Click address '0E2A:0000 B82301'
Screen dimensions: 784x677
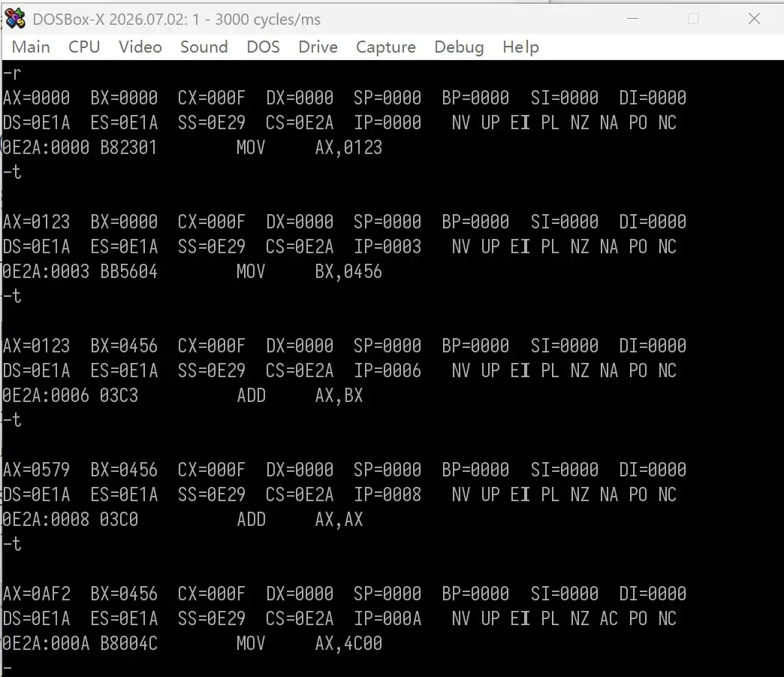(80, 147)
